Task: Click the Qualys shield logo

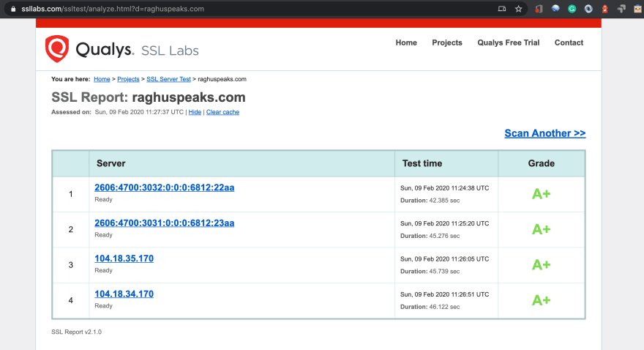Action: (x=57, y=49)
